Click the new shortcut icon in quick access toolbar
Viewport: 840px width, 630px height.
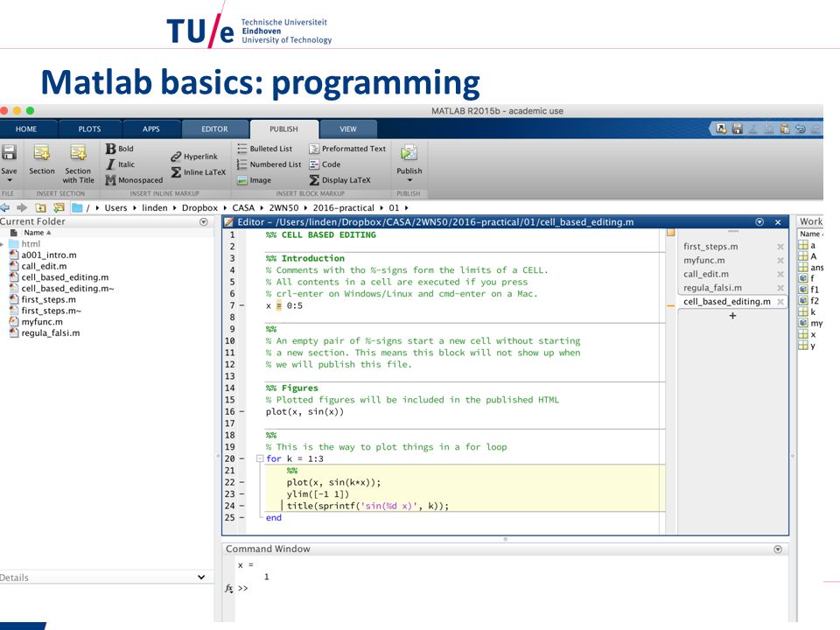[721, 129]
